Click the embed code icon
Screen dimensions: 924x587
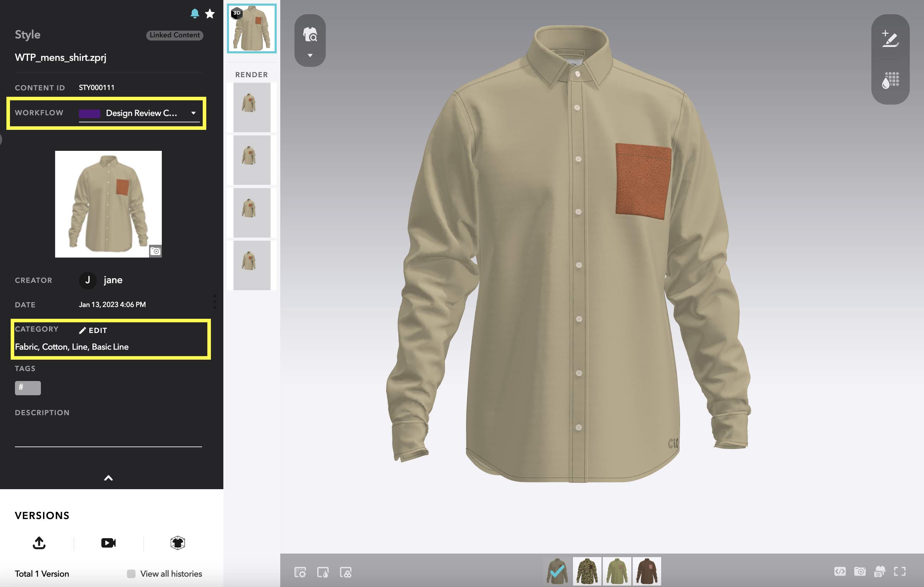point(839,571)
